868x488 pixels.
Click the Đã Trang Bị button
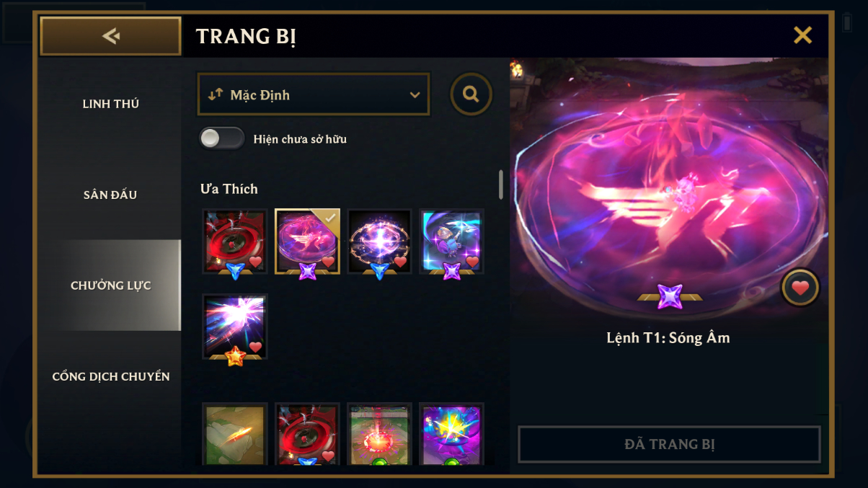point(669,444)
